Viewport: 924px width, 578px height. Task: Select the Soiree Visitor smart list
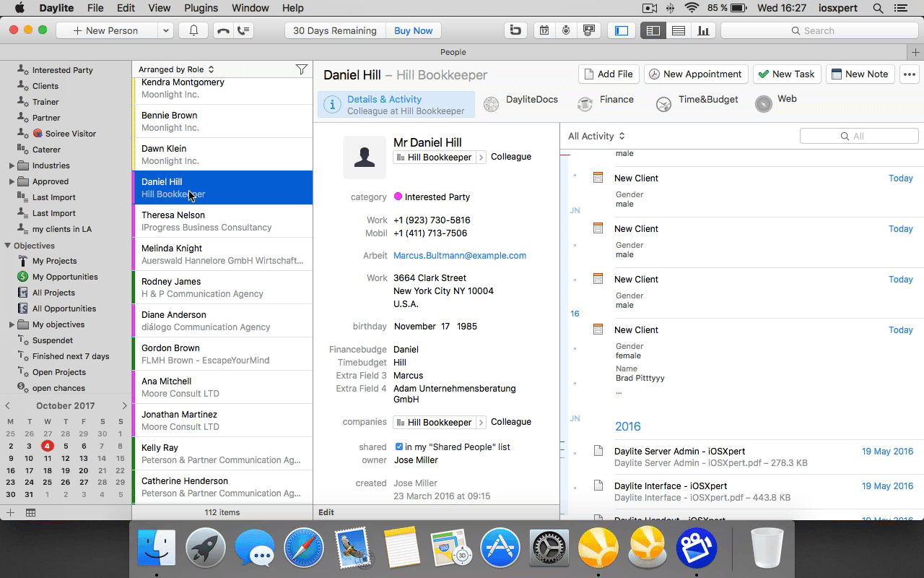pos(71,134)
